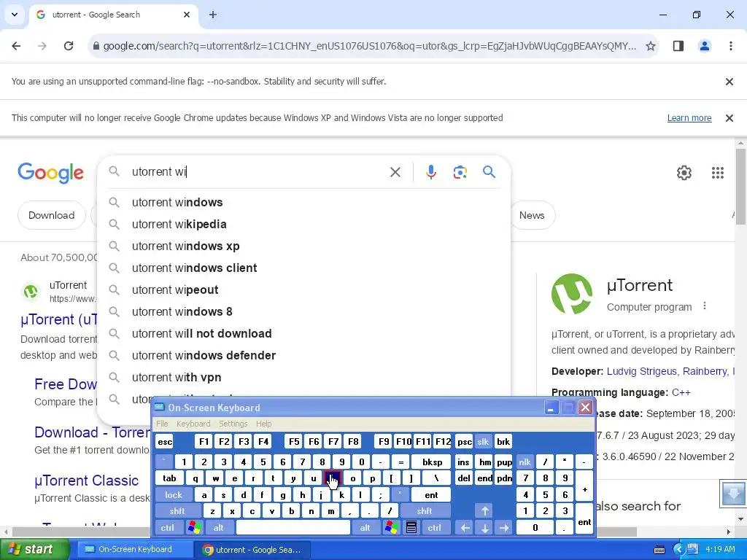This screenshot has width=747, height=560.
Task: Toggle the right ctrl key
Action: [x=435, y=528]
